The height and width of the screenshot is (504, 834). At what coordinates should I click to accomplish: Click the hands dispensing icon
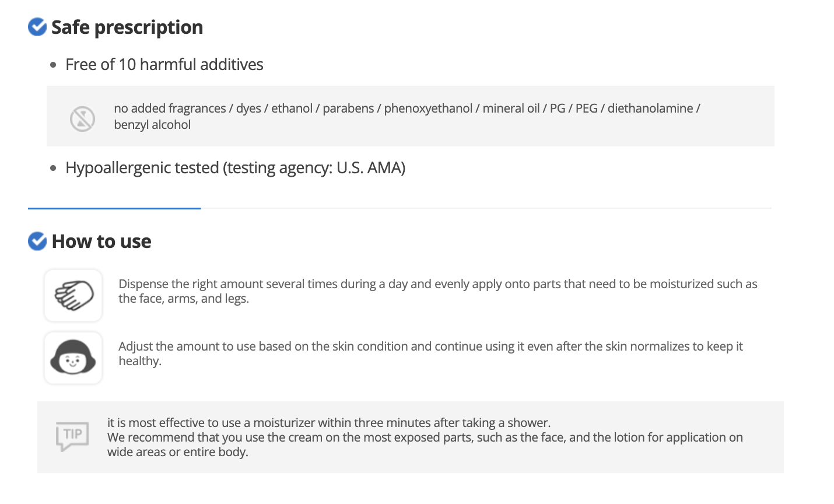point(73,295)
